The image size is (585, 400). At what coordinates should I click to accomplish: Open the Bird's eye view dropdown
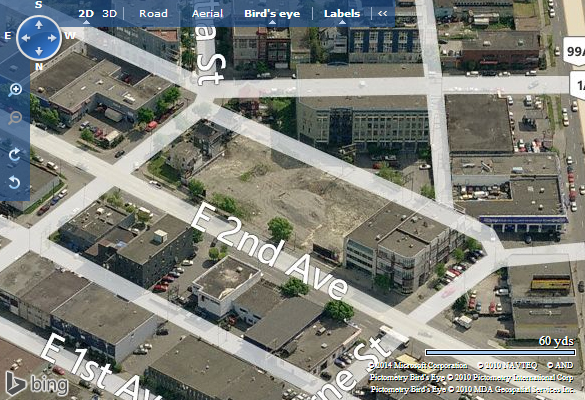click(x=272, y=14)
